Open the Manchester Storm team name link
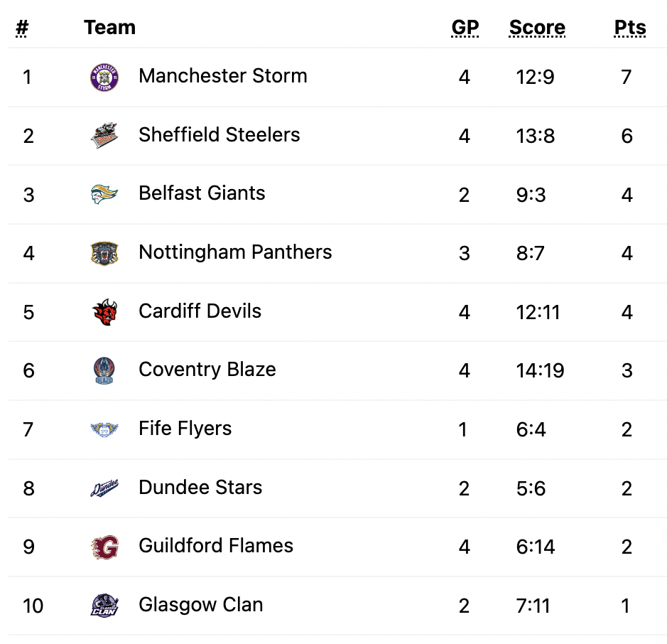 coord(223,76)
